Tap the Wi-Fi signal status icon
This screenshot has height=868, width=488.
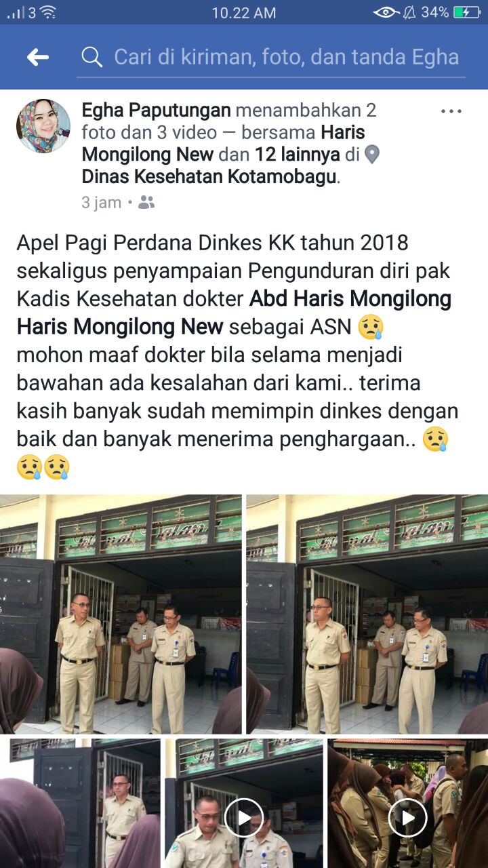click(x=47, y=12)
